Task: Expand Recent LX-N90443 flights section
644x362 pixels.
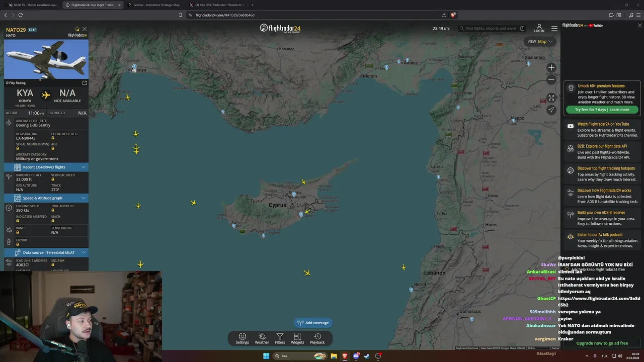Action: point(46,167)
